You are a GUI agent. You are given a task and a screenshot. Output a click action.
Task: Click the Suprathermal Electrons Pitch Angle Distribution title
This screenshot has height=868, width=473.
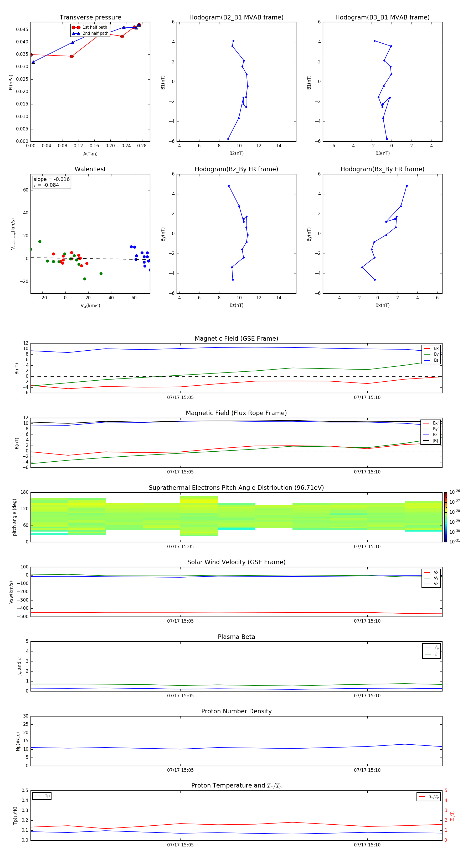(236, 488)
